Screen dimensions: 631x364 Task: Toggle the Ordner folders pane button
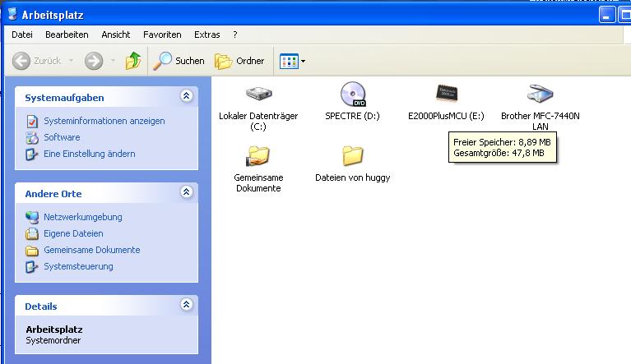(x=240, y=61)
